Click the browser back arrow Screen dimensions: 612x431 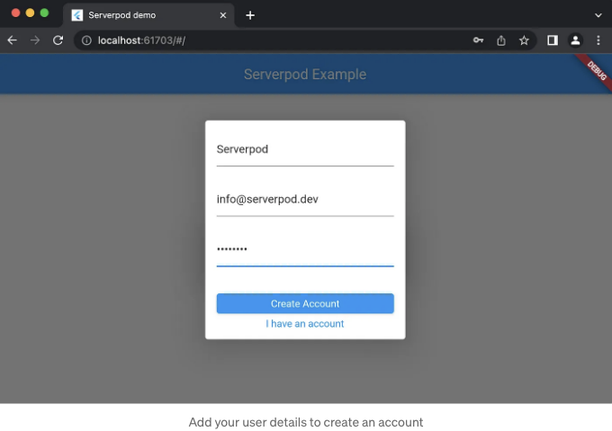(x=12, y=40)
